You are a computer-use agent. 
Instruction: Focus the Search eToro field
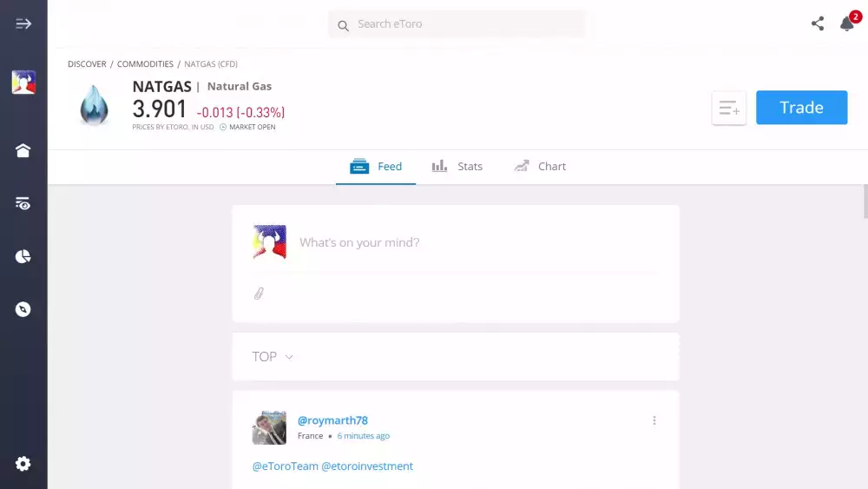pyautogui.click(x=457, y=23)
